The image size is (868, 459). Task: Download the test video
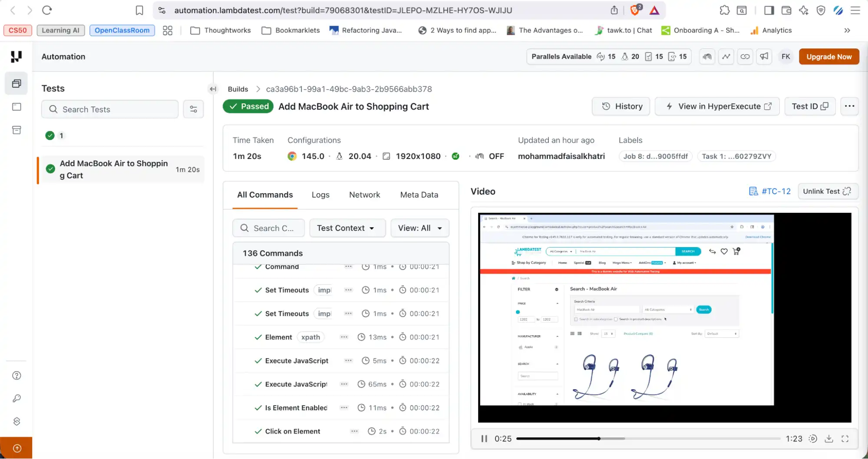(x=829, y=439)
